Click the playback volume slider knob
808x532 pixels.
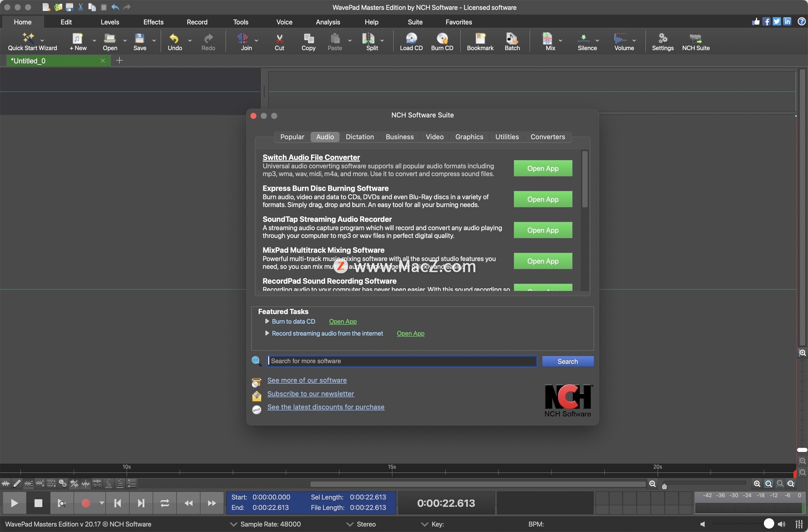coord(768,524)
